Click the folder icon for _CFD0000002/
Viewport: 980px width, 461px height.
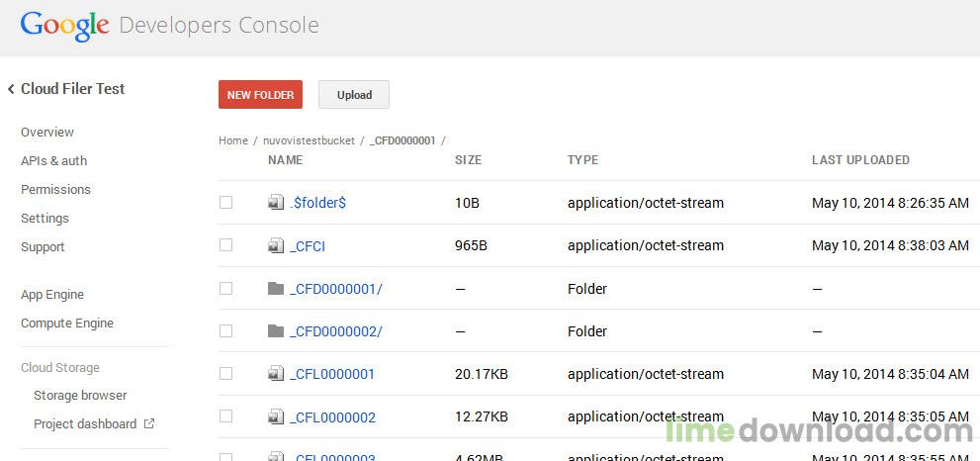click(x=276, y=330)
